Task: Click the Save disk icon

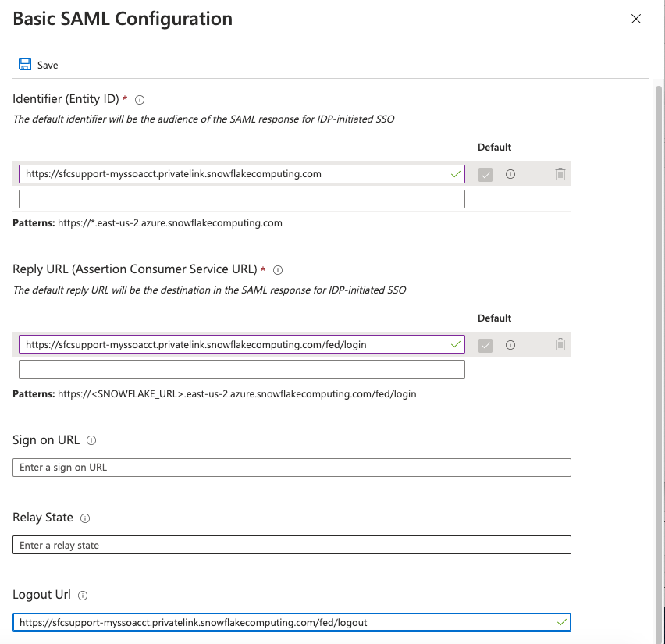Action: (x=27, y=64)
